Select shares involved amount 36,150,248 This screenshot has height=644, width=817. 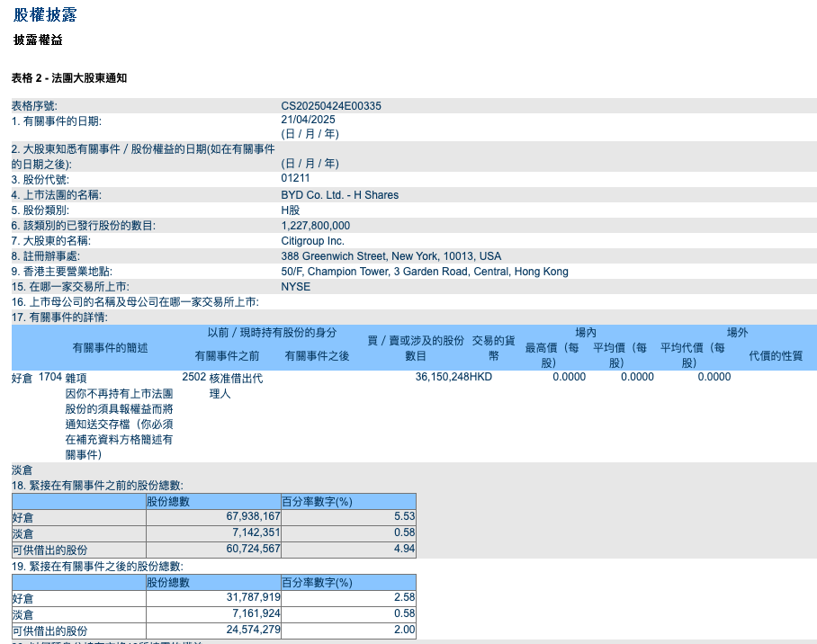(x=442, y=377)
